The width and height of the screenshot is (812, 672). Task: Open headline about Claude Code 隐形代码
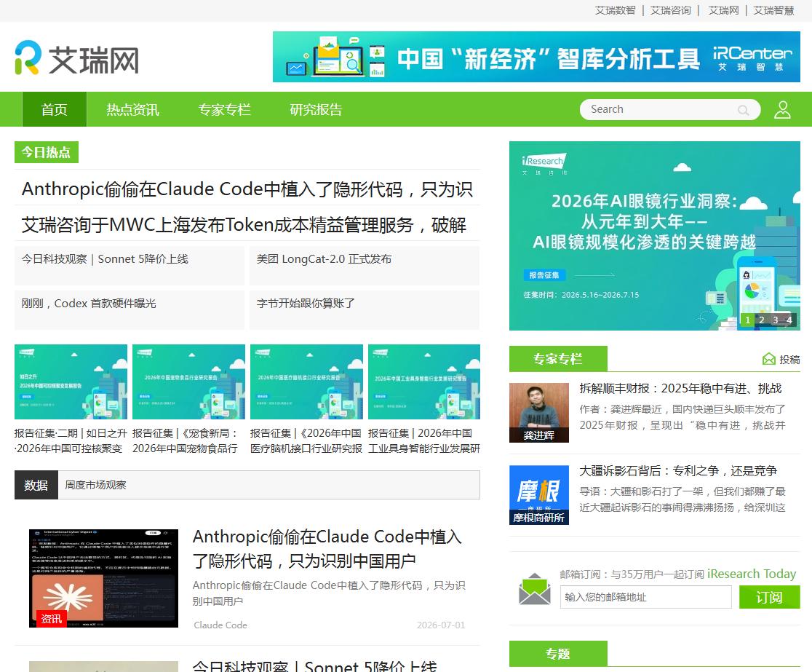click(247, 189)
